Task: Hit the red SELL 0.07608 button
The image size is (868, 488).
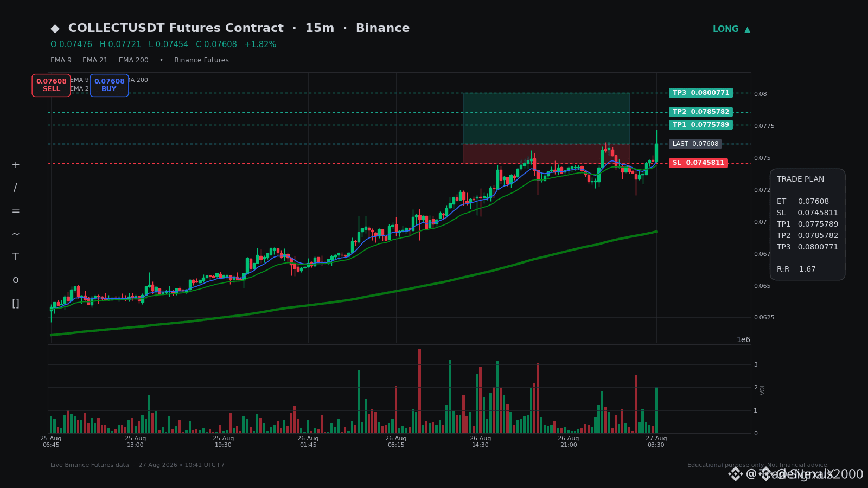Action: (x=52, y=85)
